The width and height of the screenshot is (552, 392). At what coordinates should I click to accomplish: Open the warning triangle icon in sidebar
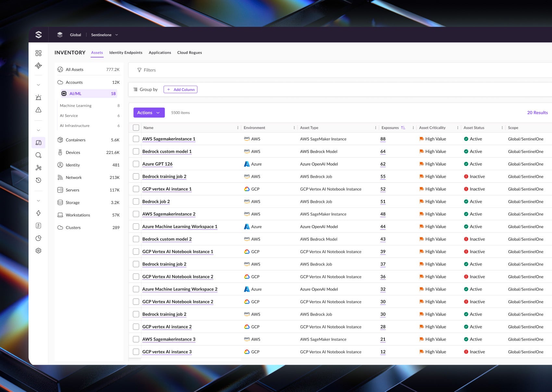click(x=38, y=110)
